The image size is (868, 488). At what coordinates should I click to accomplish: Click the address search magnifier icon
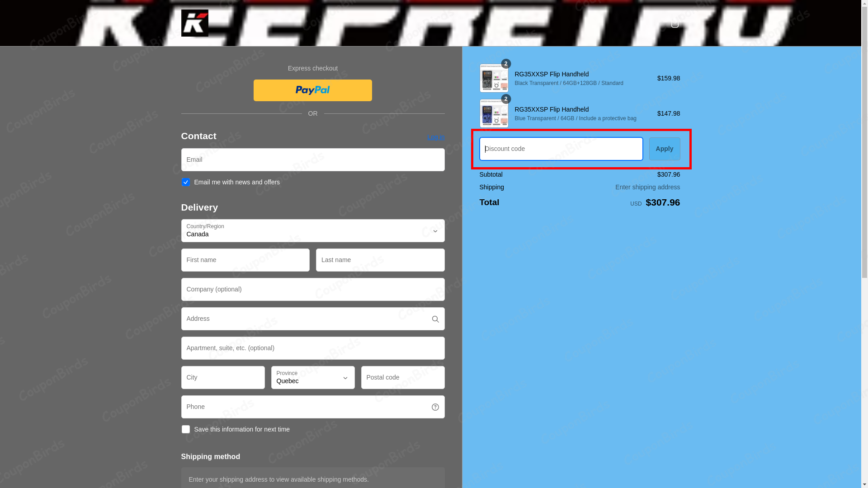pos(435,319)
